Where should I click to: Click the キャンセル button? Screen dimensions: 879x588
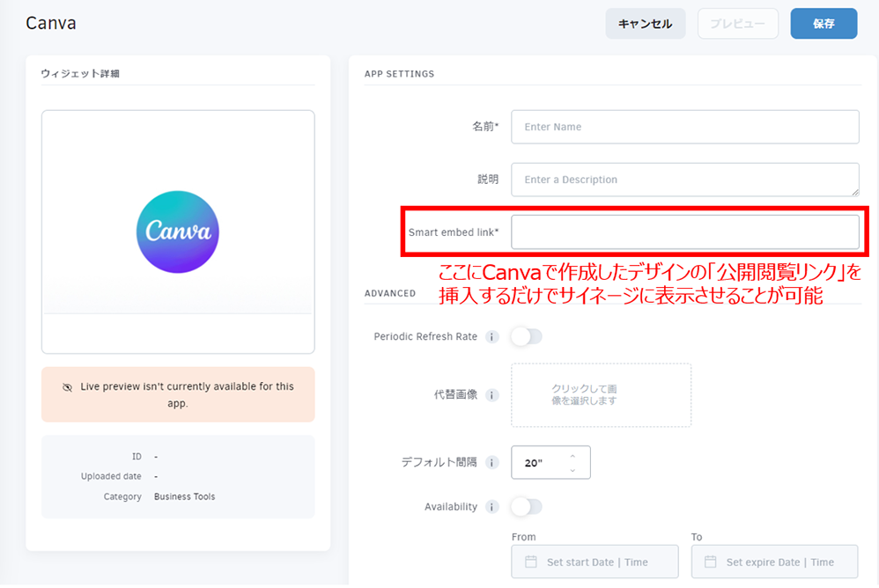646,24
